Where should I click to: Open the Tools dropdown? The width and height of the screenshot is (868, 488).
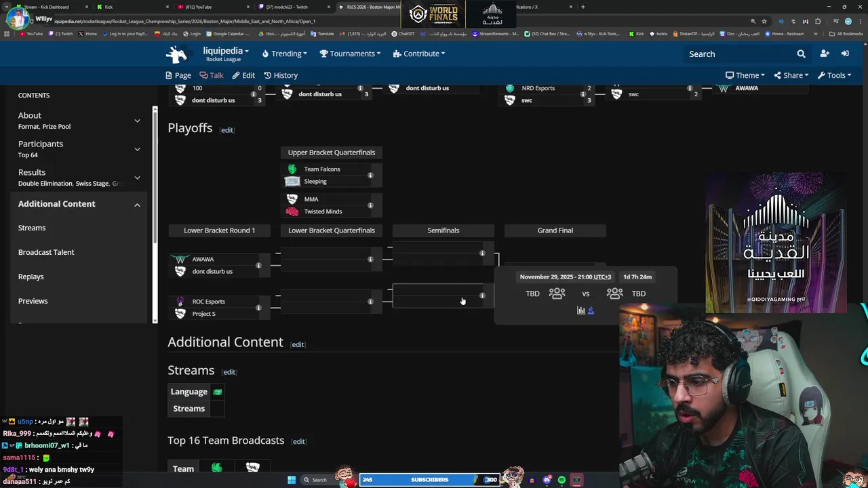[x=834, y=75]
